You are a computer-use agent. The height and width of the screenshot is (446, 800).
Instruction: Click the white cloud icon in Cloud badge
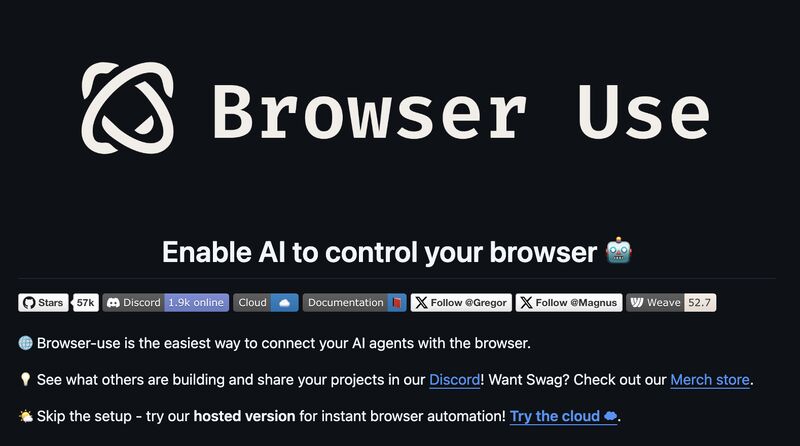[285, 303]
